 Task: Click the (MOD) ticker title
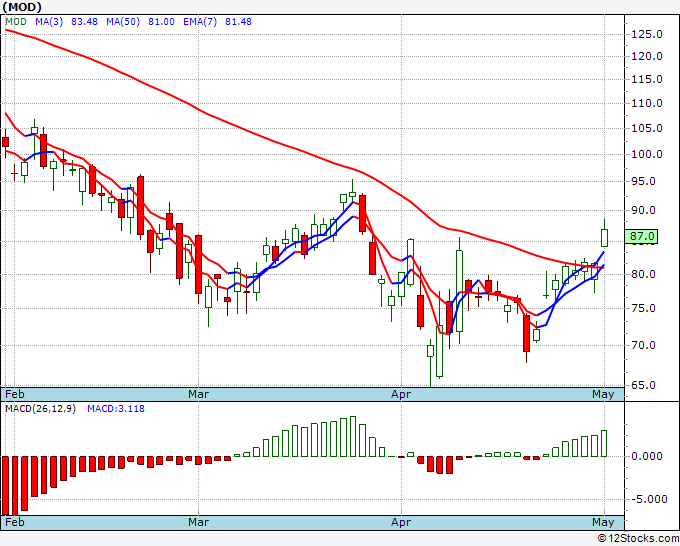coord(22,7)
